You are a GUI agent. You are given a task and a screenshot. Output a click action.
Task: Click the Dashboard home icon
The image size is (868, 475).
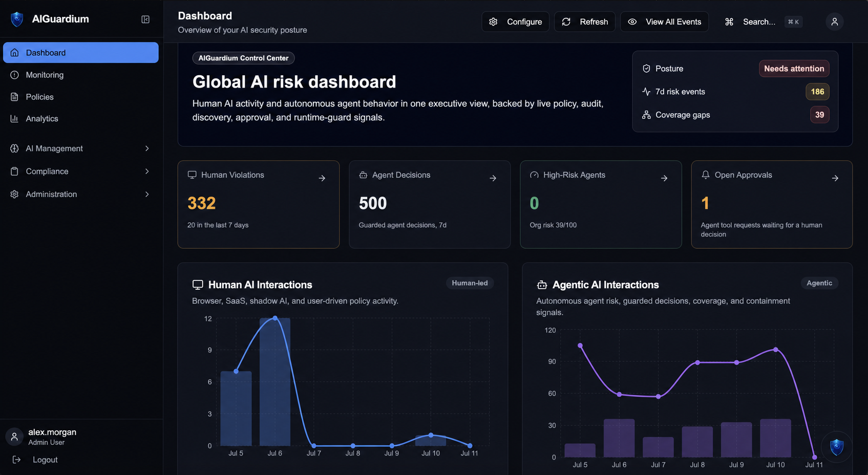click(14, 53)
